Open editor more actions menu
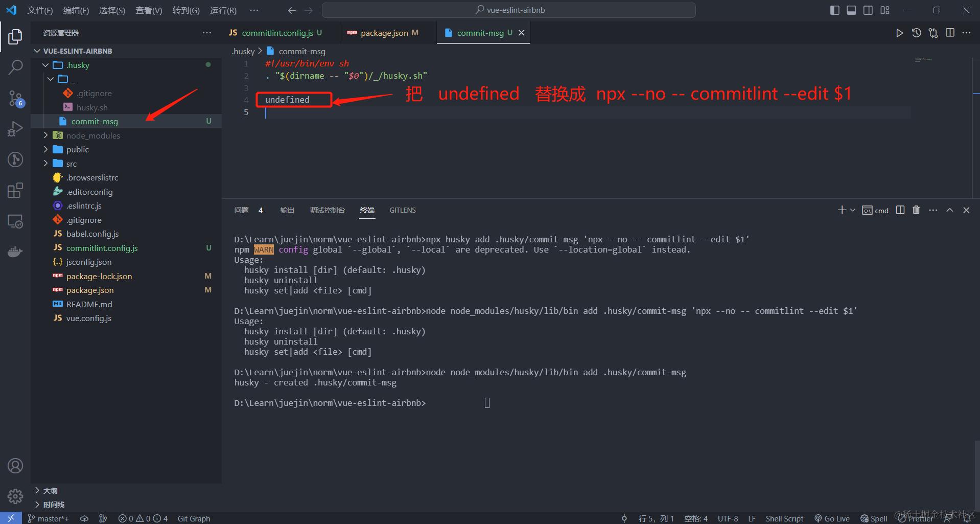This screenshot has height=524, width=980. [x=966, y=33]
